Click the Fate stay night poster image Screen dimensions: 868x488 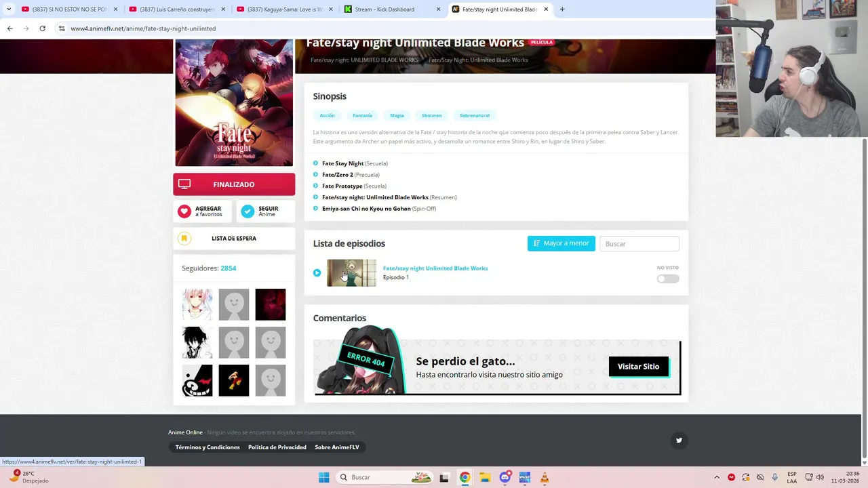pyautogui.click(x=234, y=102)
